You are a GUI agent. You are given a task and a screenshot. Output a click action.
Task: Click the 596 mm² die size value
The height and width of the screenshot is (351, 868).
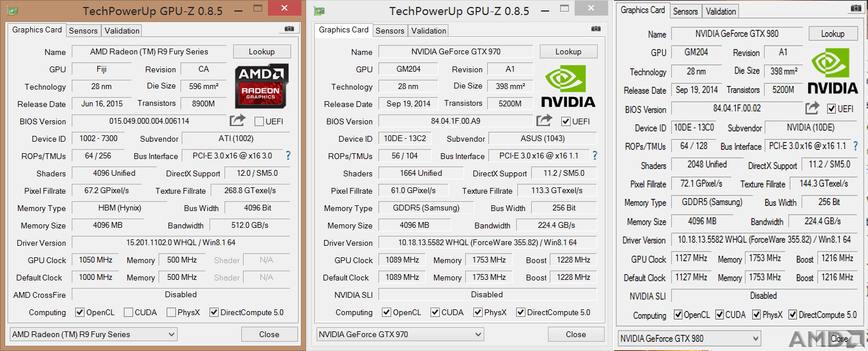[204, 86]
